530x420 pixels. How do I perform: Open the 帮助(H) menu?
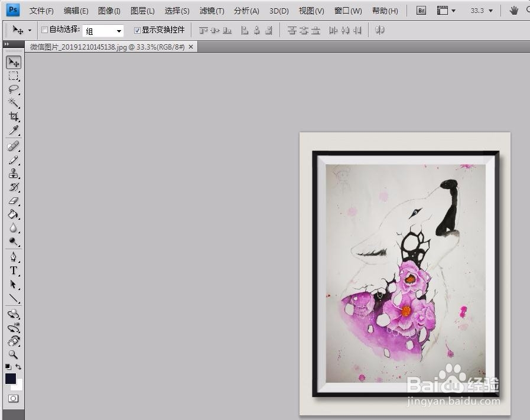click(x=385, y=11)
